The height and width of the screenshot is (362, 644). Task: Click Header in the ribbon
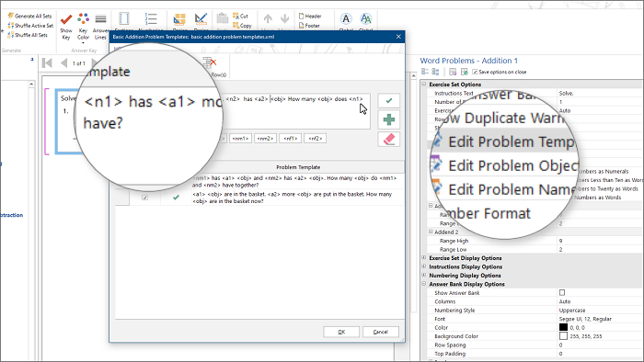tap(310, 16)
